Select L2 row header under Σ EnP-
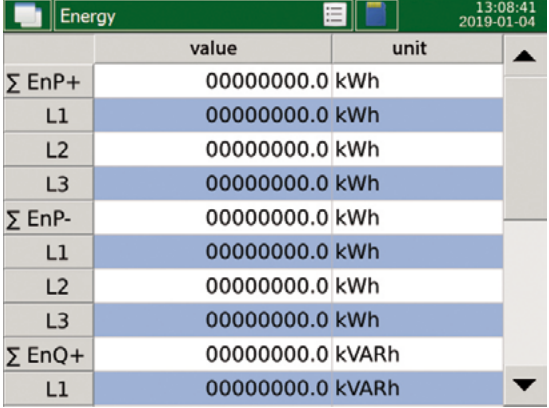 click(x=48, y=286)
